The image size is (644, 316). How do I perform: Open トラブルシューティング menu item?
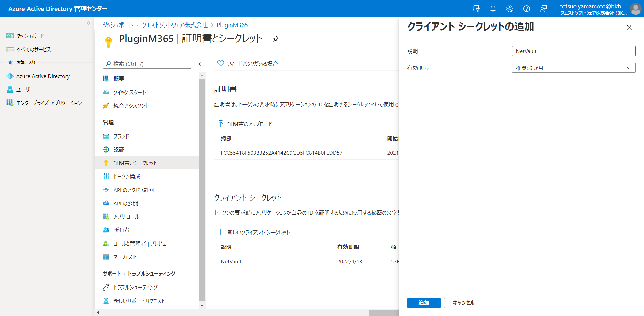[x=147, y=287]
